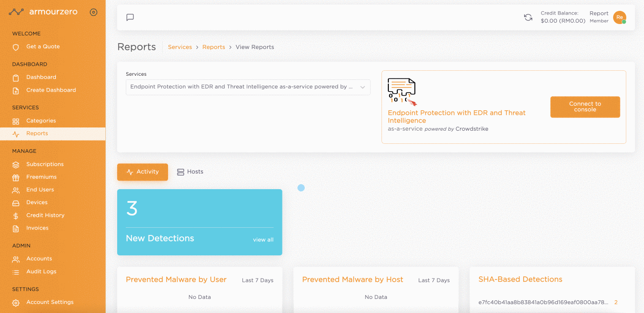This screenshot has width=644, height=313.
Task: Open Freemiums in the sidebar
Action: (41, 177)
